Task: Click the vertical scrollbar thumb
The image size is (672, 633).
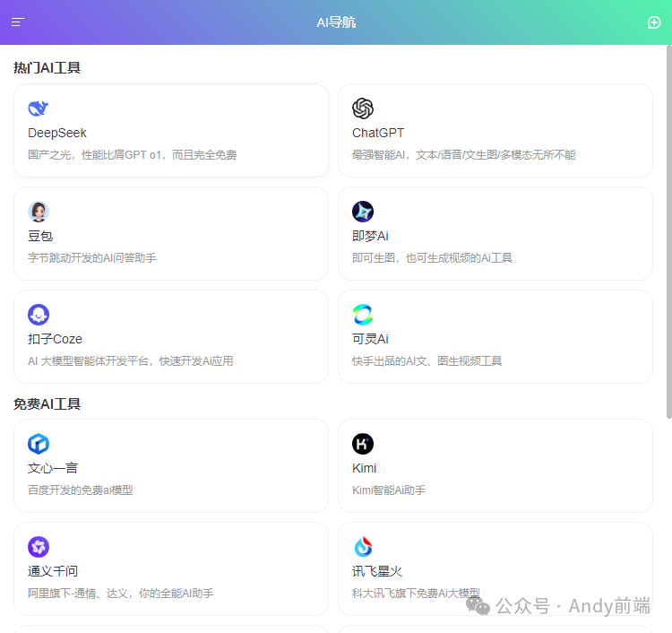Action: pos(669,231)
